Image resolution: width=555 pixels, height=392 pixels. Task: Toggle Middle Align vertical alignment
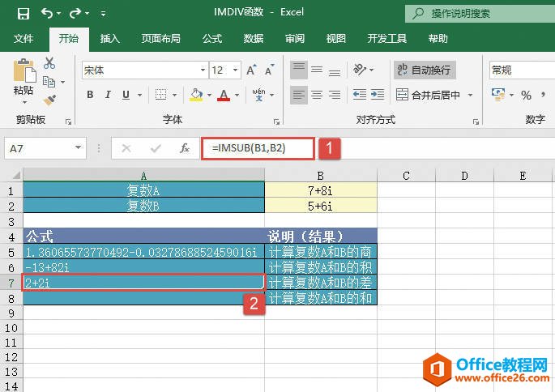(317, 70)
